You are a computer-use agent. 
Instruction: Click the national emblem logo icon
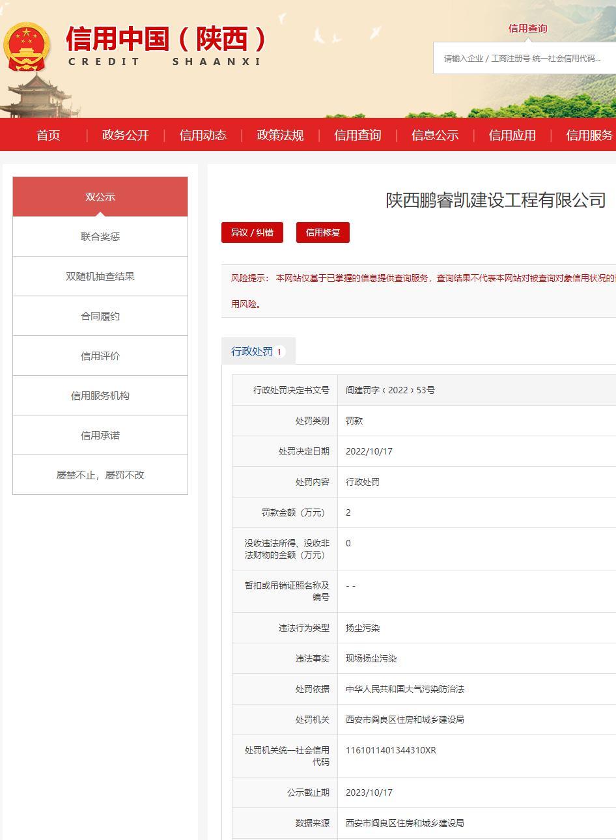click(27, 47)
